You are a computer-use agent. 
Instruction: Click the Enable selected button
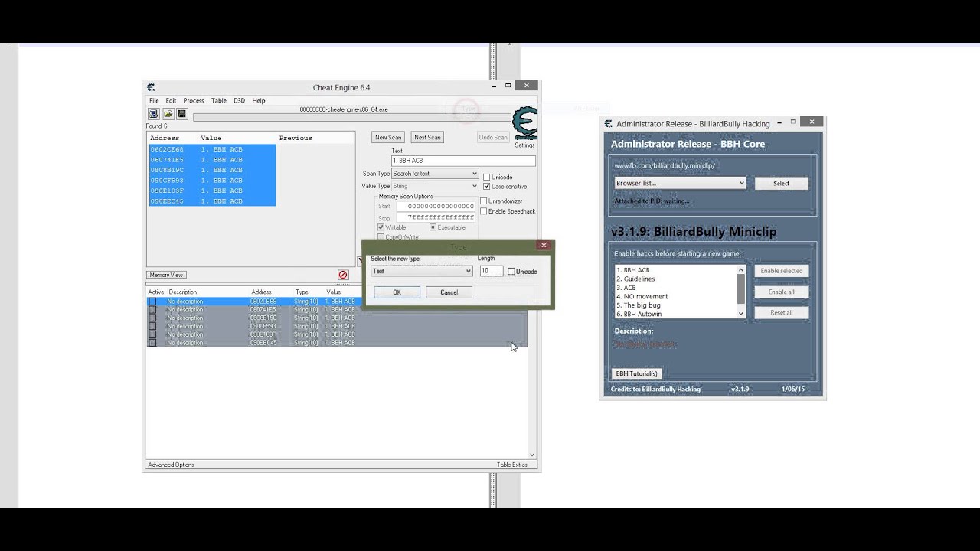(x=781, y=271)
